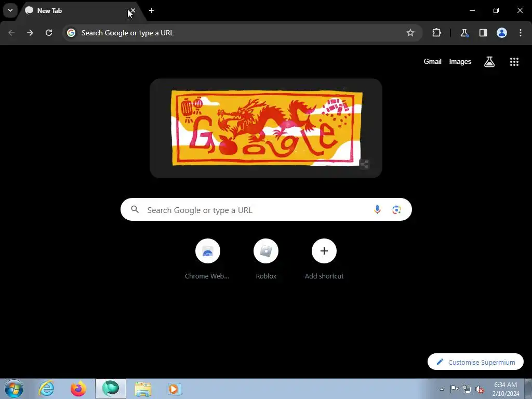Show hidden tray icons arrow
Image resolution: width=532 pixels, height=399 pixels.
pyautogui.click(x=442, y=389)
